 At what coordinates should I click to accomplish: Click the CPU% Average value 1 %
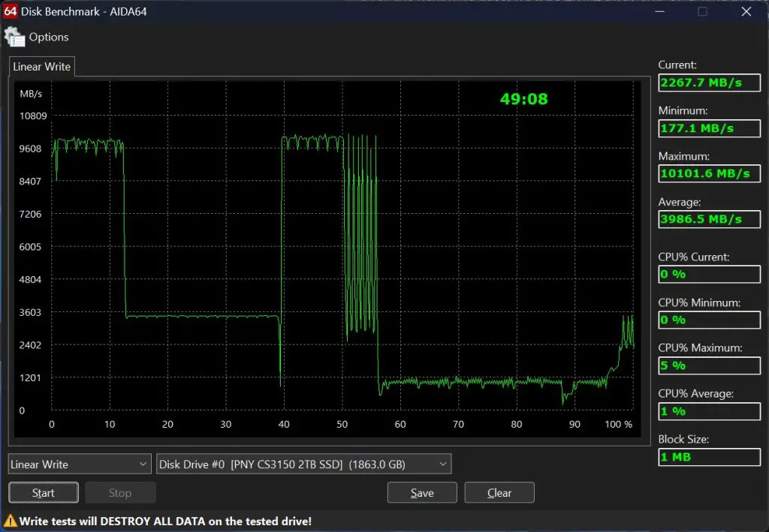tap(709, 411)
